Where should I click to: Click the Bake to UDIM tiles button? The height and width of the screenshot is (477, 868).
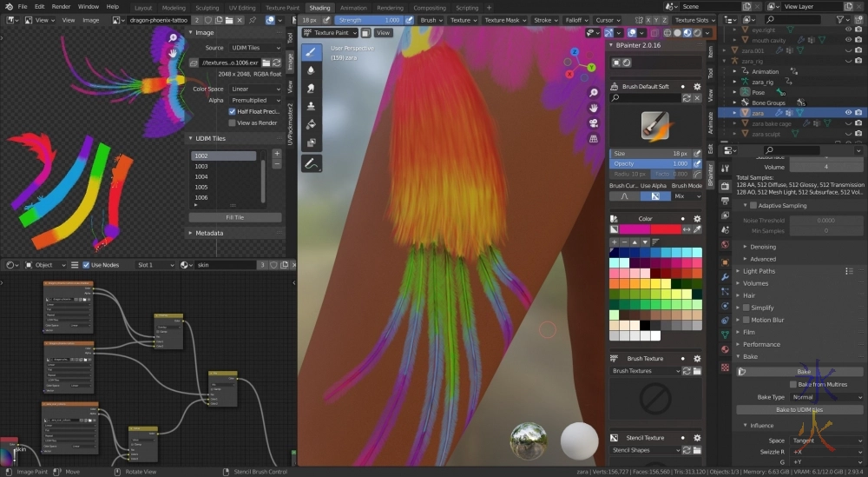pyautogui.click(x=799, y=409)
